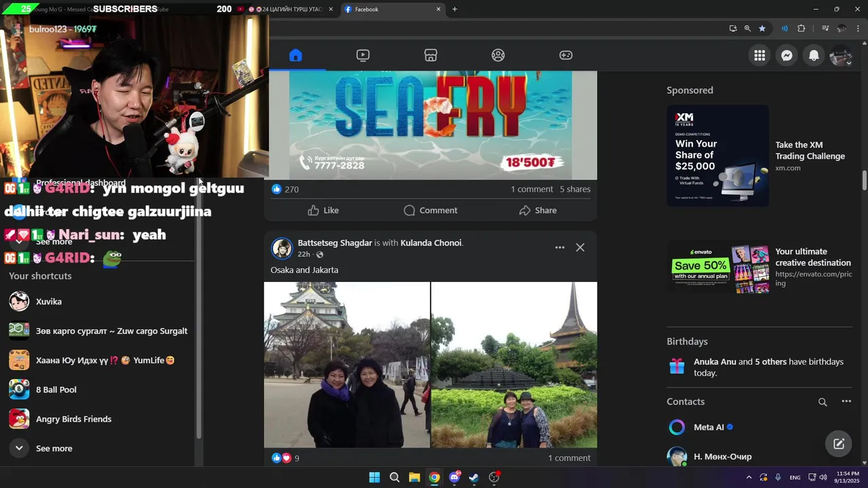Open account profile menu
The image size is (868, 488).
[x=841, y=56]
